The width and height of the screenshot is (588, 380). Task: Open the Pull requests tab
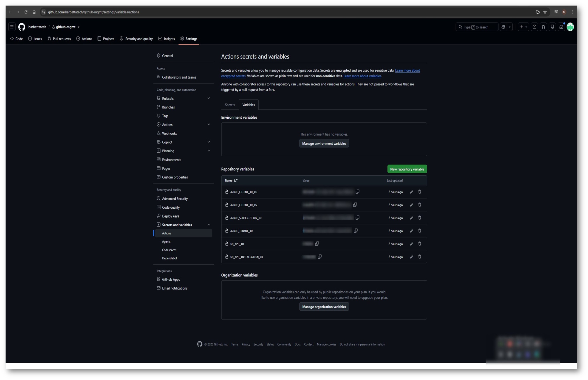pos(59,39)
